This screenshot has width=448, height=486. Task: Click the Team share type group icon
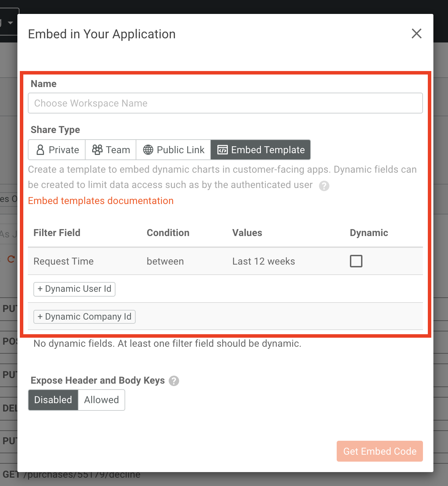[97, 150]
